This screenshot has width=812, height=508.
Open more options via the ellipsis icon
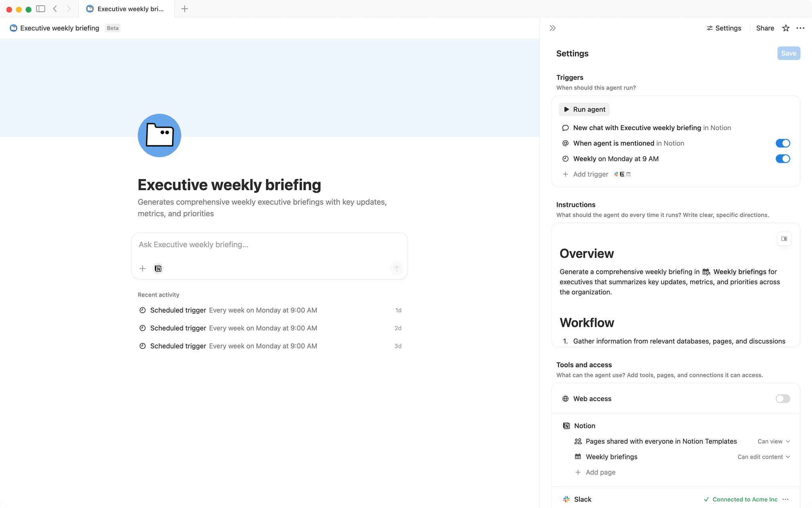(801, 28)
